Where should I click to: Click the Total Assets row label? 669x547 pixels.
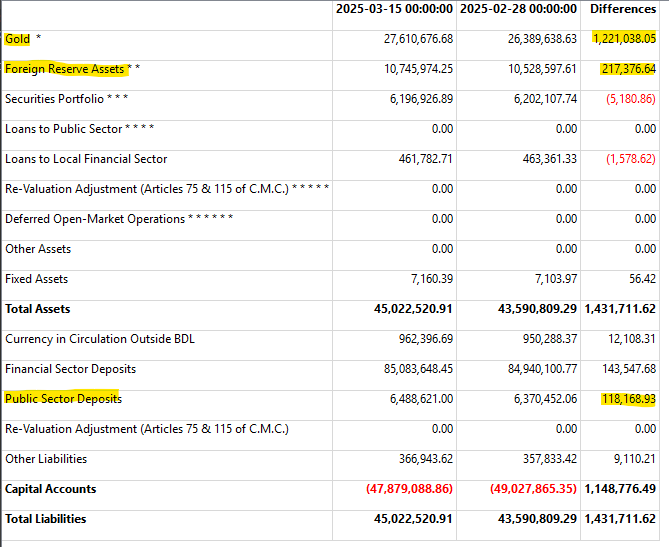click(x=38, y=309)
